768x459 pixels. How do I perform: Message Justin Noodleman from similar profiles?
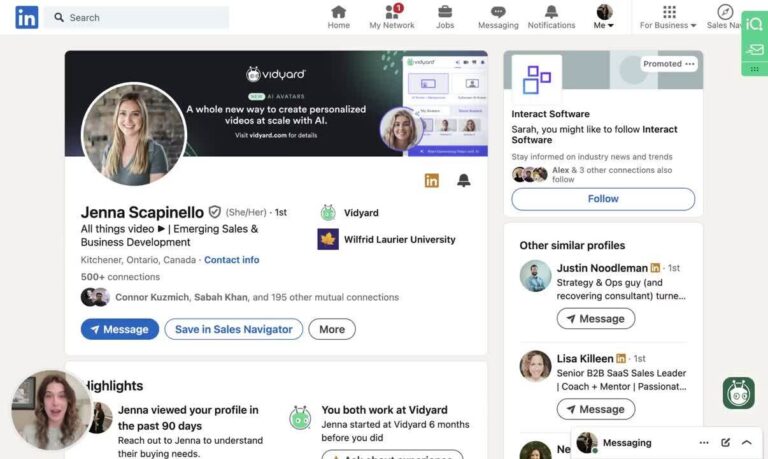pyautogui.click(x=596, y=319)
